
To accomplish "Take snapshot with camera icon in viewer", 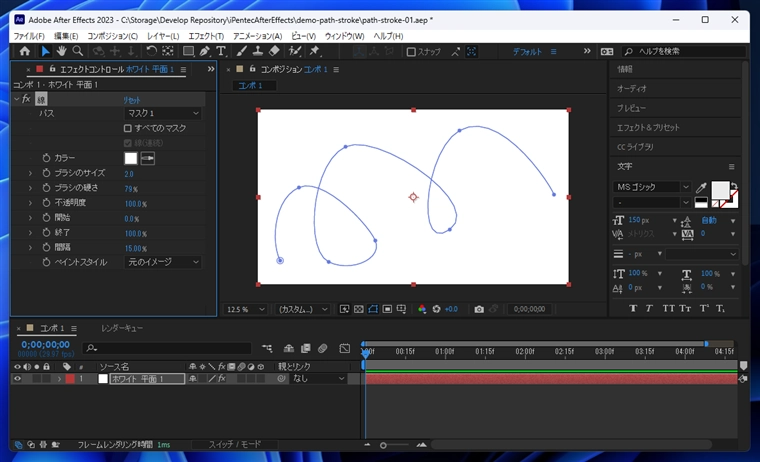I will [x=479, y=309].
